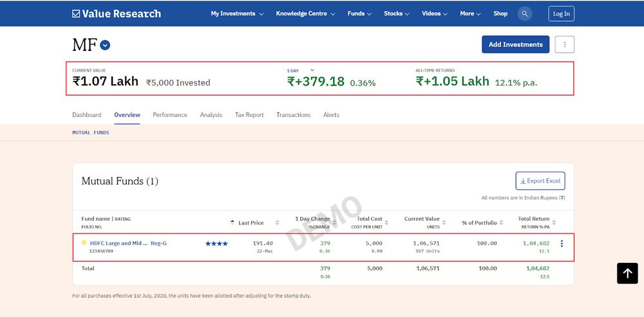
Task: Switch to the Performance tab
Action: (x=170, y=115)
